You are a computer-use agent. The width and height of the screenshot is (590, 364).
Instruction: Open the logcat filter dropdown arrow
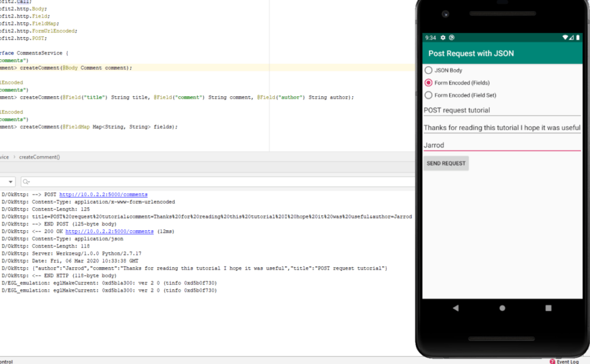(x=11, y=182)
